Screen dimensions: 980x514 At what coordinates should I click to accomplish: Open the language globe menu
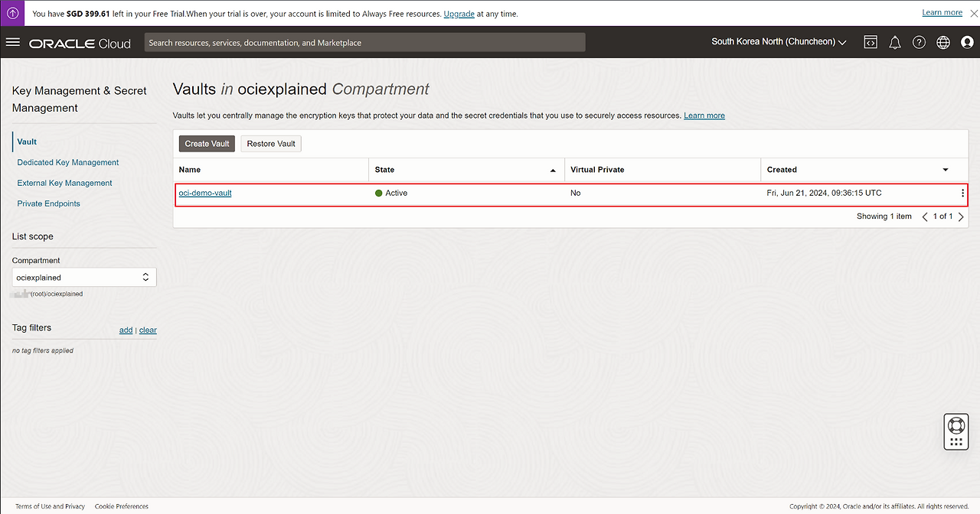(x=942, y=43)
